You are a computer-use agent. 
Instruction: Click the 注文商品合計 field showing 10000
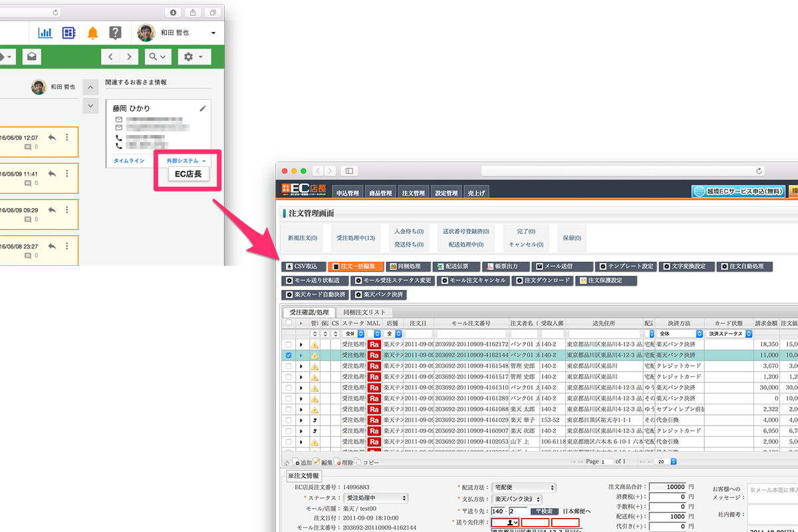click(x=668, y=487)
